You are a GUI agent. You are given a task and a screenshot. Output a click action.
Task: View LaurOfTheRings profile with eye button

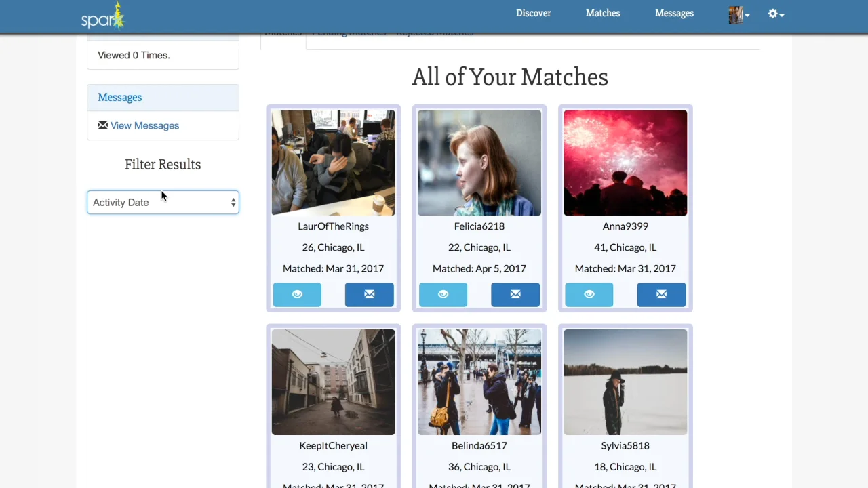tap(297, 294)
